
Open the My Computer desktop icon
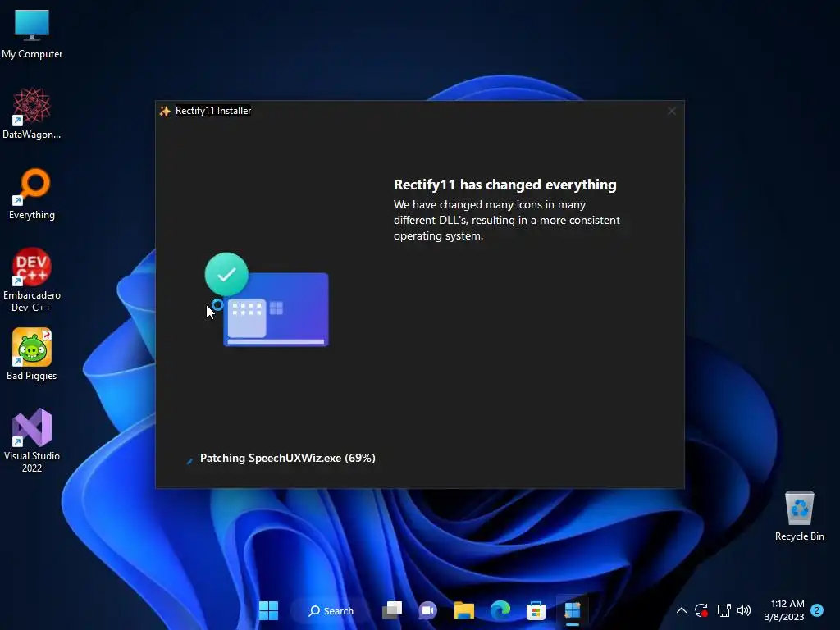pos(32,34)
